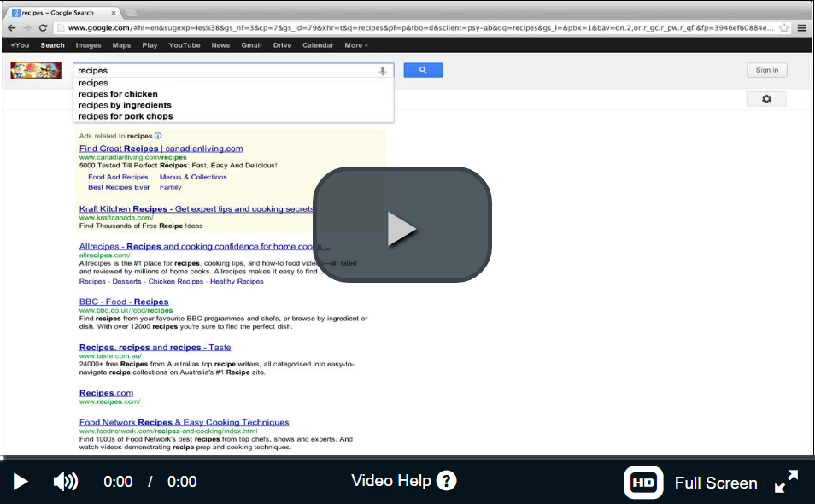Open +You in the Google bar
This screenshot has height=504, width=815.
click(x=20, y=45)
